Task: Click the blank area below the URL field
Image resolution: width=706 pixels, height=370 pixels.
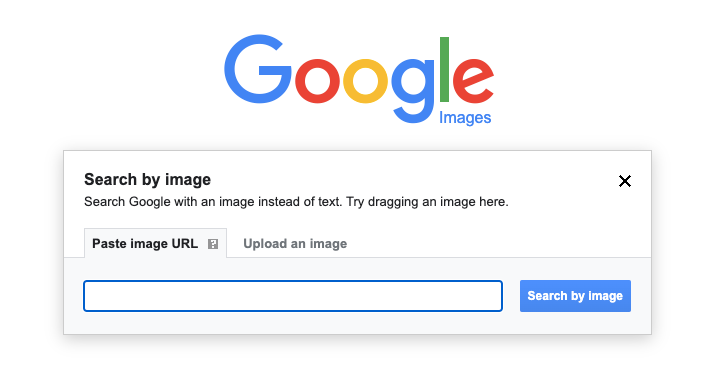Action: click(293, 323)
